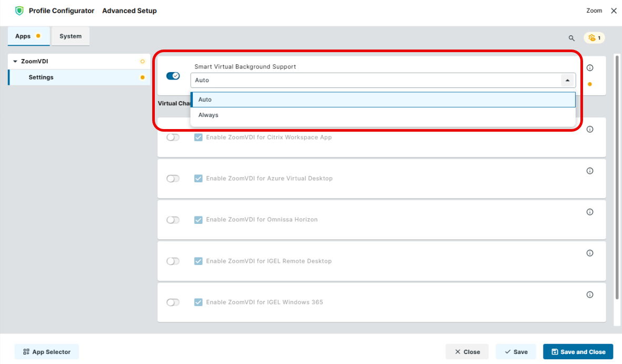
Task: Collapse the Smart Virtual Background dropdown arrow
Action: (567, 81)
